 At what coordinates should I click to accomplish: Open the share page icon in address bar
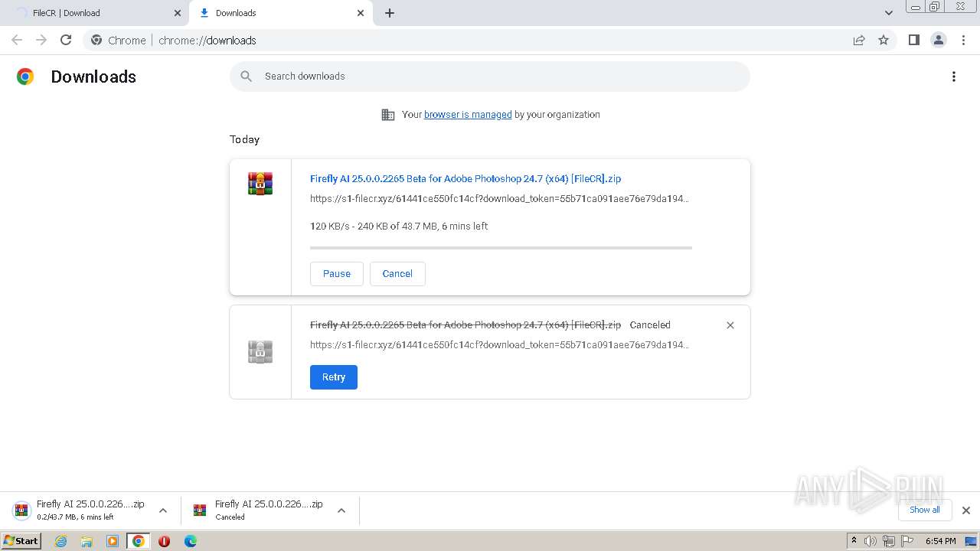point(859,40)
